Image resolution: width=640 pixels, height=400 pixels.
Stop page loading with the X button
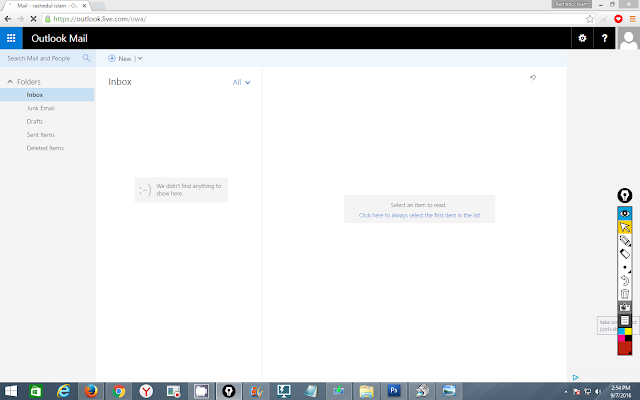pos(33,19)
